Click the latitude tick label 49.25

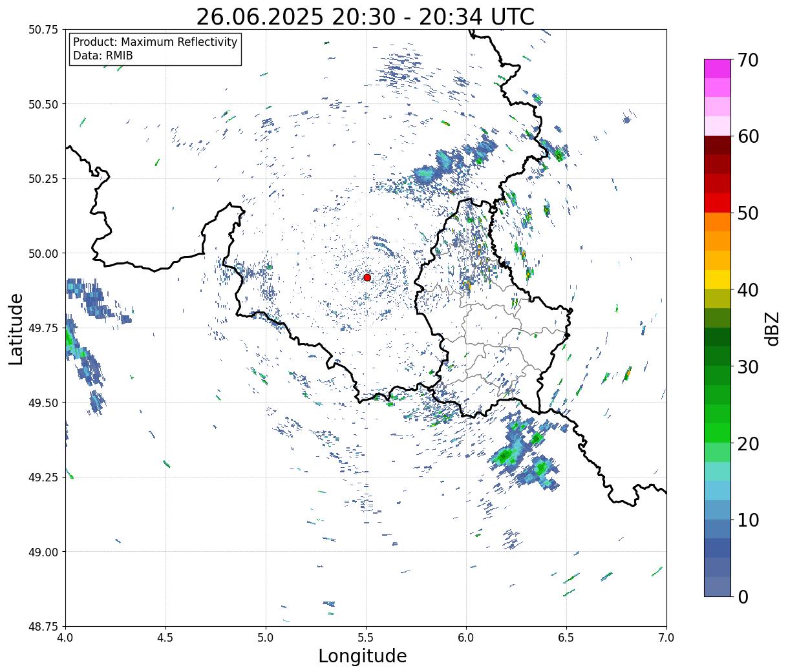[x=43, y=478]
